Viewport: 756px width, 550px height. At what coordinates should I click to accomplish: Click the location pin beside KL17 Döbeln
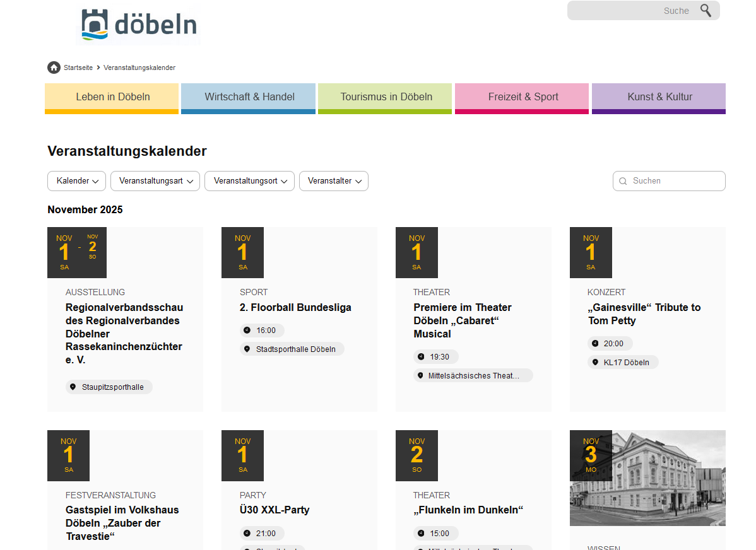click(595, 363)
